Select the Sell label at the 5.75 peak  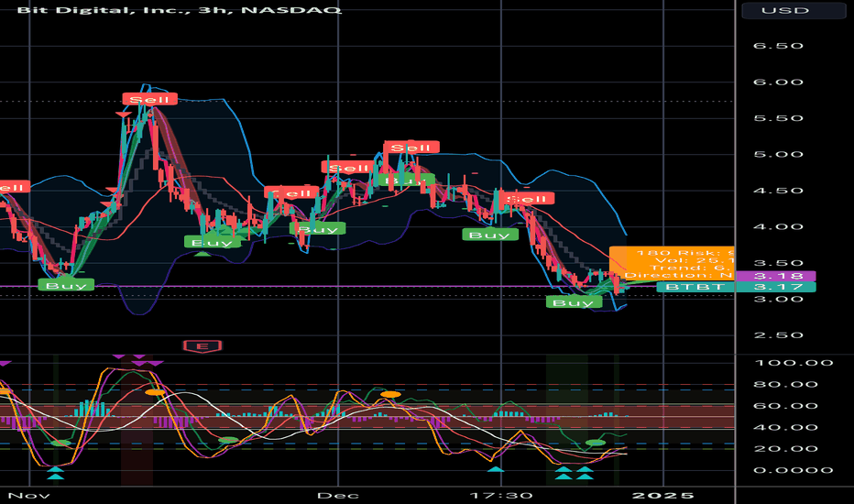pyautogui.click(x=149, y=99)
